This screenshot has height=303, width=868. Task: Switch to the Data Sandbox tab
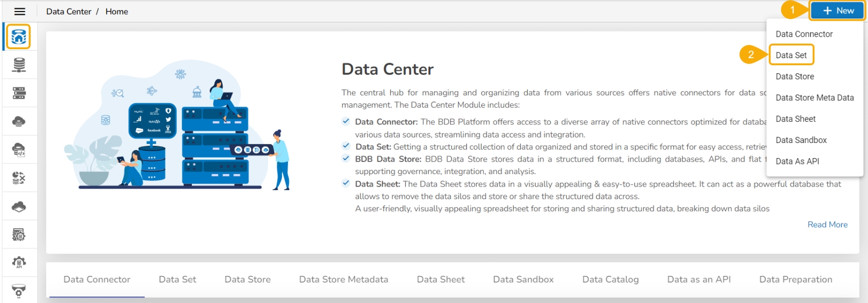coord(523,279)
